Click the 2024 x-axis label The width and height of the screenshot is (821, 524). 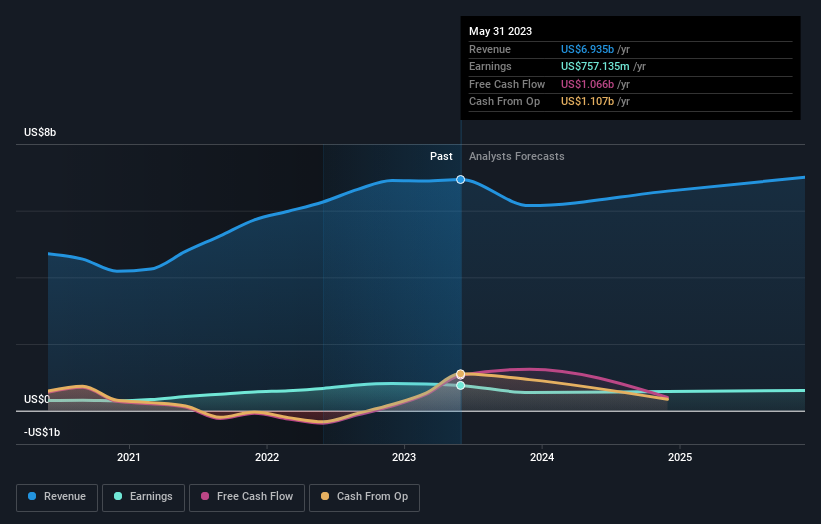coord(542,457)
